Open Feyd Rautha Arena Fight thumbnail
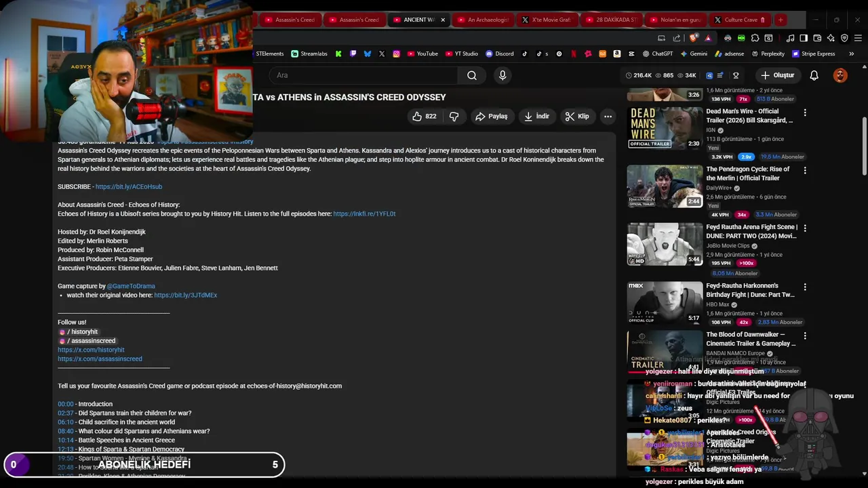The height and width of the screenshot is (488, 868). 665,244
